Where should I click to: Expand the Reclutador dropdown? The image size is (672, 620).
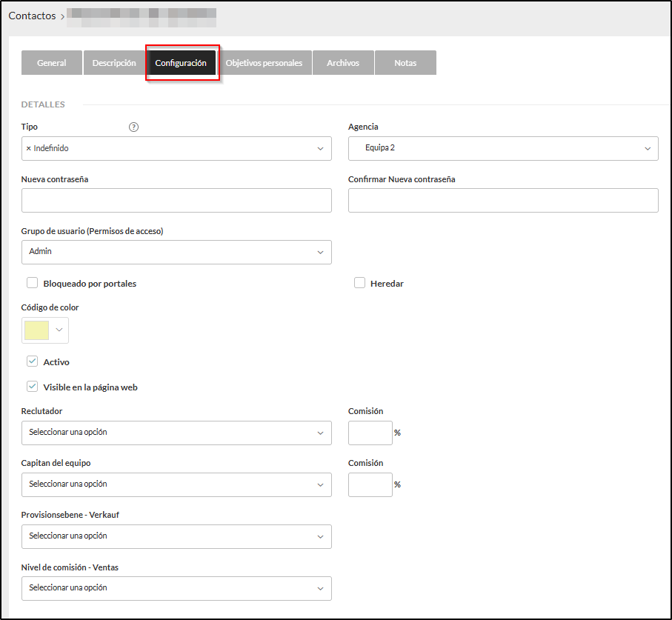click(x=176, y=433)
